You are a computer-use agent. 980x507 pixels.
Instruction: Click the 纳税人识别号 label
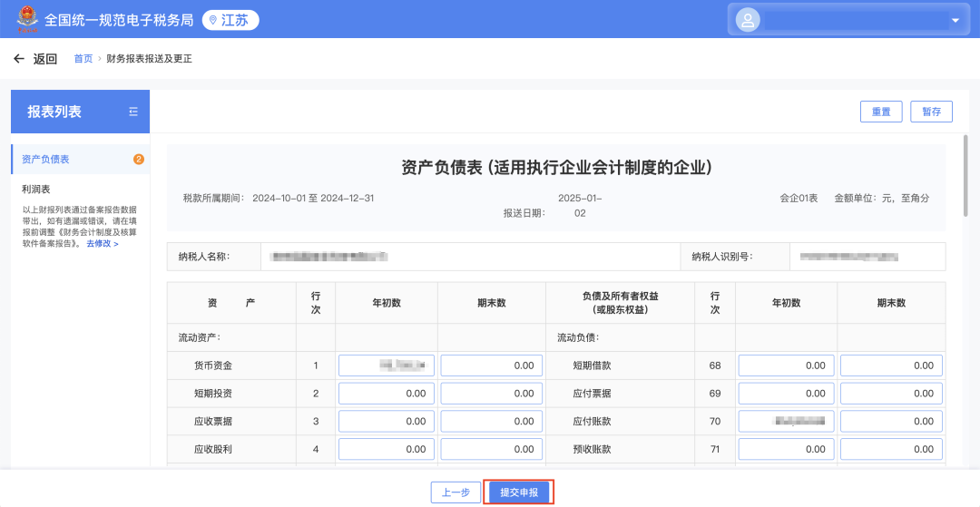(721, 256)
